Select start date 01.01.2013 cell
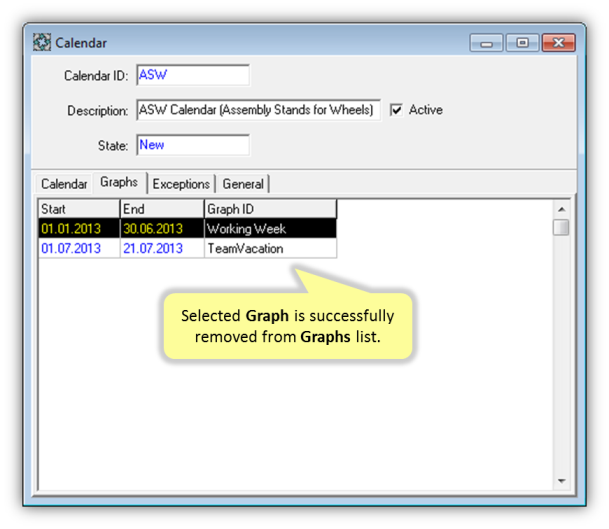Image resolution: width=609 pixels, height=529 pixels. (79, 228)
